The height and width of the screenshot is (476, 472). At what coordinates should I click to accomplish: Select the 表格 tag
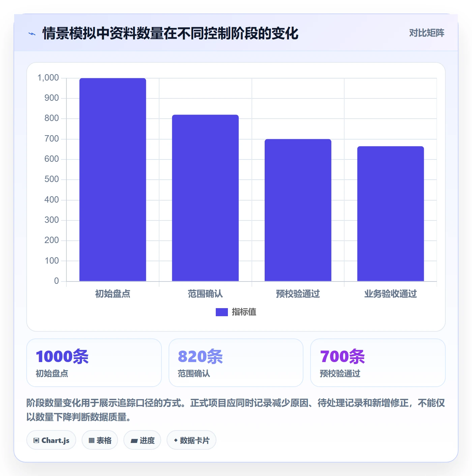(100, 440)
